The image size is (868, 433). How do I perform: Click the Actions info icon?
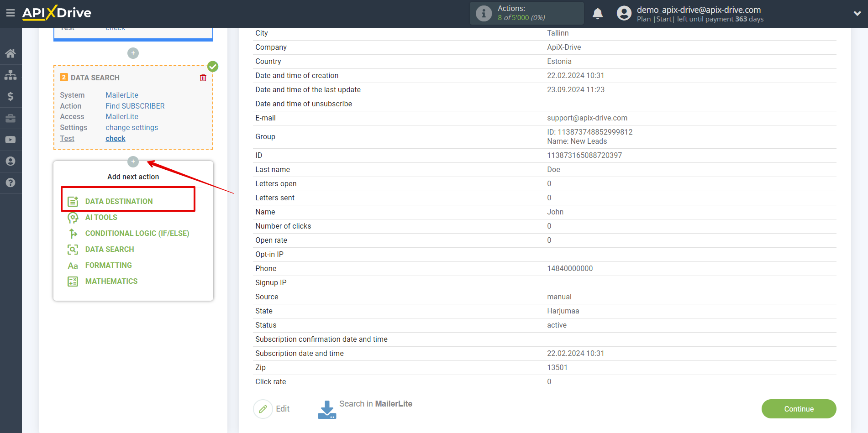[x=484, y=13]
